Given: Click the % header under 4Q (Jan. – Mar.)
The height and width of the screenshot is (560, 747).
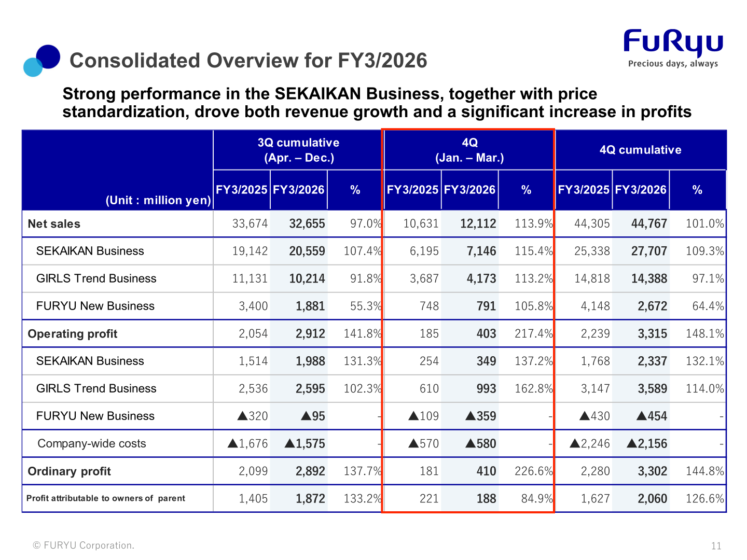Looking at the screenshot, I should tap(526, 190).
